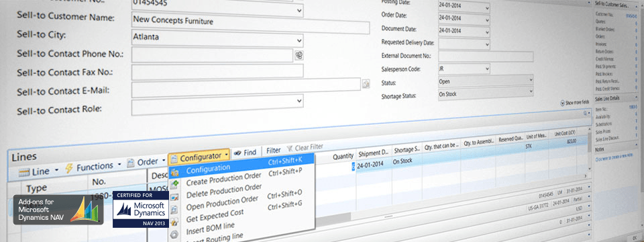Click the Quantity column header

343,156
